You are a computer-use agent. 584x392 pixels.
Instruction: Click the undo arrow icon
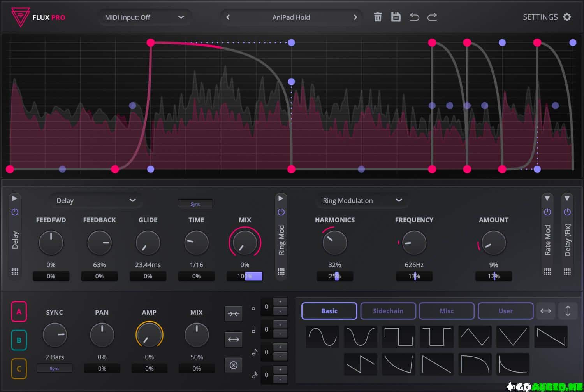pyautogui.click(x=414, y=17)
